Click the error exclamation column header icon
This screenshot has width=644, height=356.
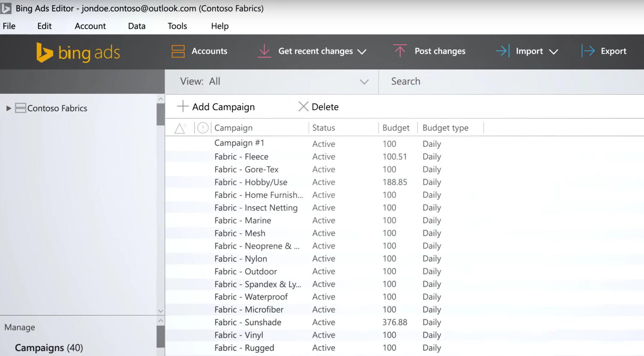coord(203,128)
